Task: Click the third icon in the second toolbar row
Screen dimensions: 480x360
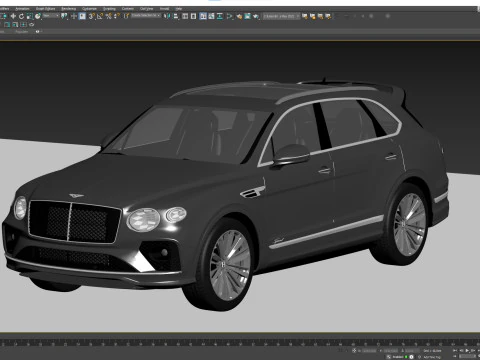Action: click(x=23, y=25)
